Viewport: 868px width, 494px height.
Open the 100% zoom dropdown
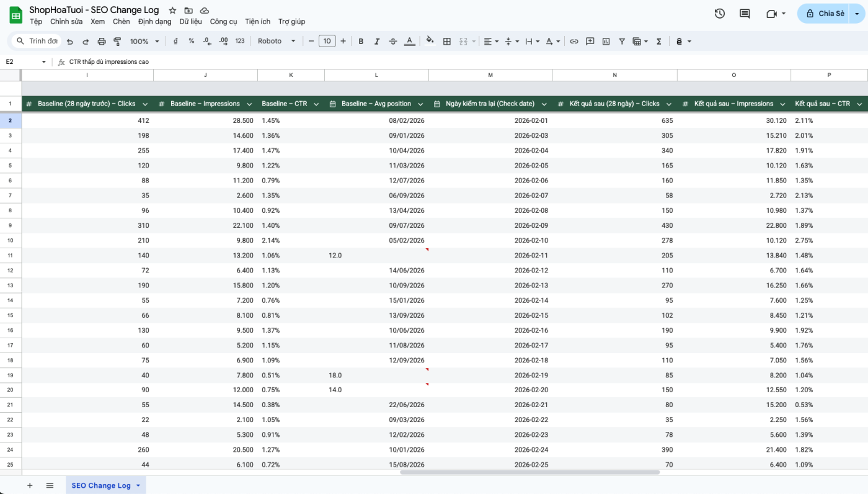144,42
